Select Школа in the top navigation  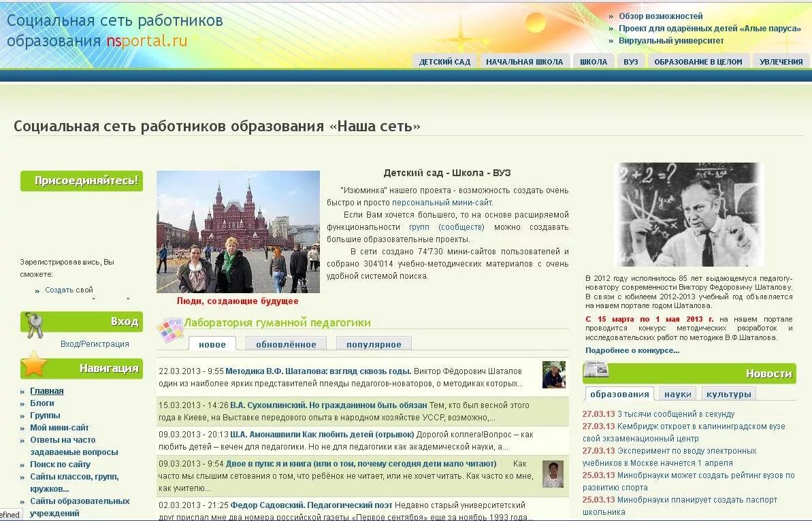pyautogui.click(x=593, y=61)
